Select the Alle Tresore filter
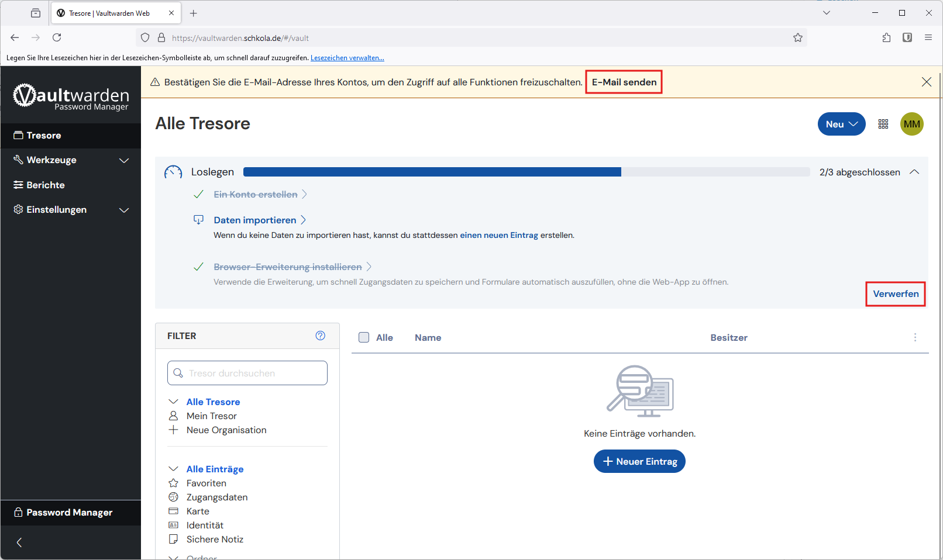 (214, 402)
